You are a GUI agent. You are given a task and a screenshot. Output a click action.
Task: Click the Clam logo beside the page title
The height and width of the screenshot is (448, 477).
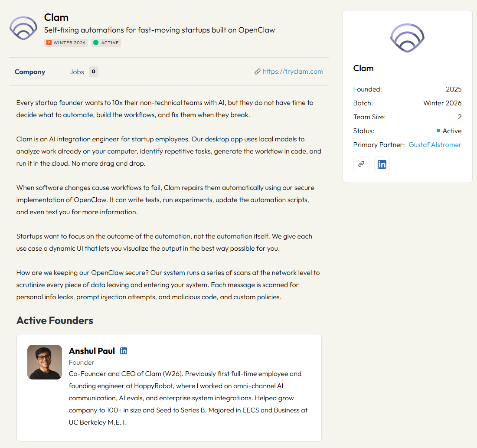click(x=23, y=29)
